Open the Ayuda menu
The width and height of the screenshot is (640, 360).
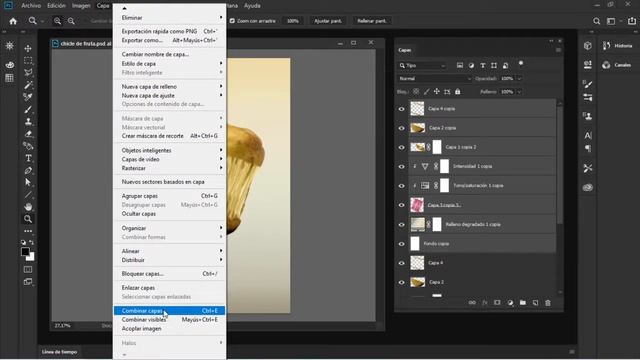(252, 6)
